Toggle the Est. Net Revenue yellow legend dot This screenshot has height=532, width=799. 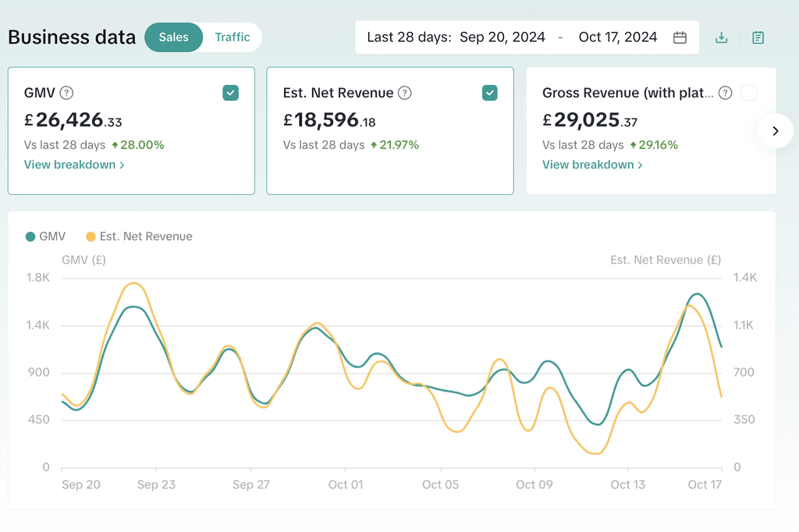click(x=91, y=236)
